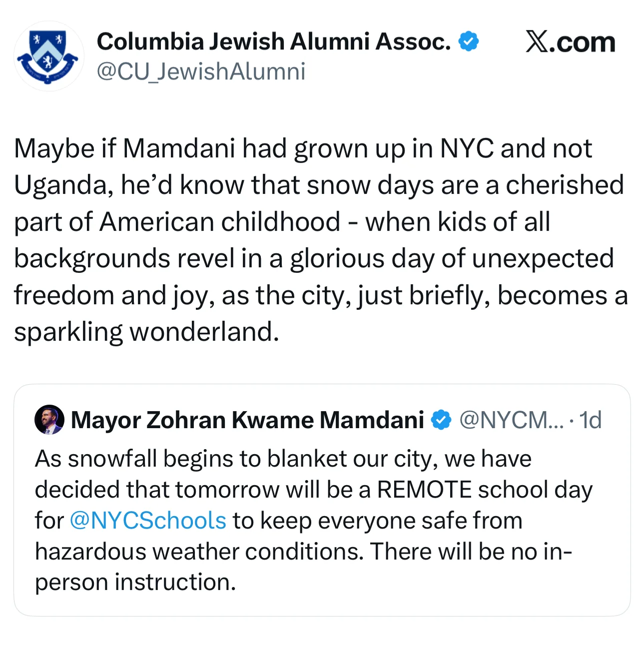
Task: Click the truncated @NYCM... handle
Action: (511, 420)
